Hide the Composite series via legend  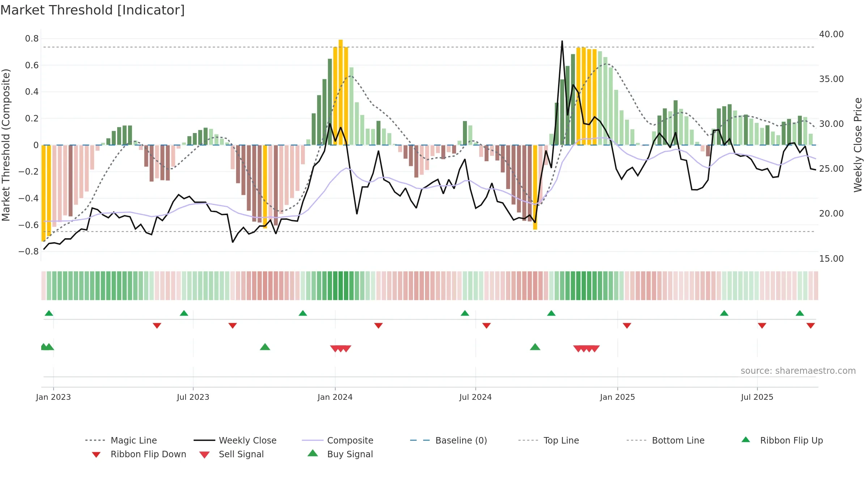(337, 440)
